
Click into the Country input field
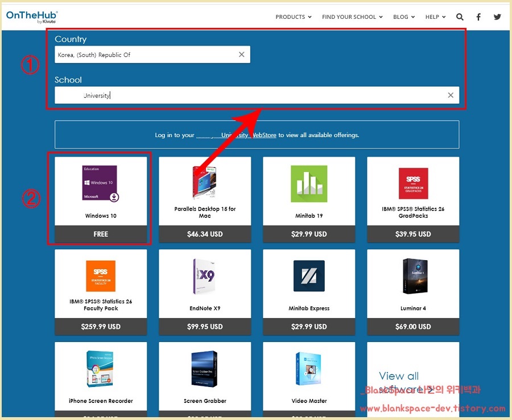152,54
